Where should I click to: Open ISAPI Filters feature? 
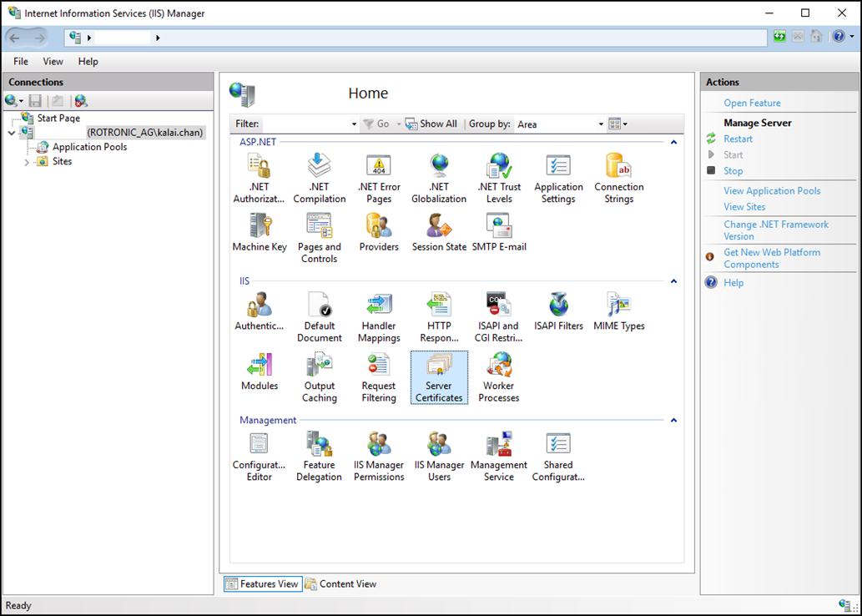(x=558, y=311)
